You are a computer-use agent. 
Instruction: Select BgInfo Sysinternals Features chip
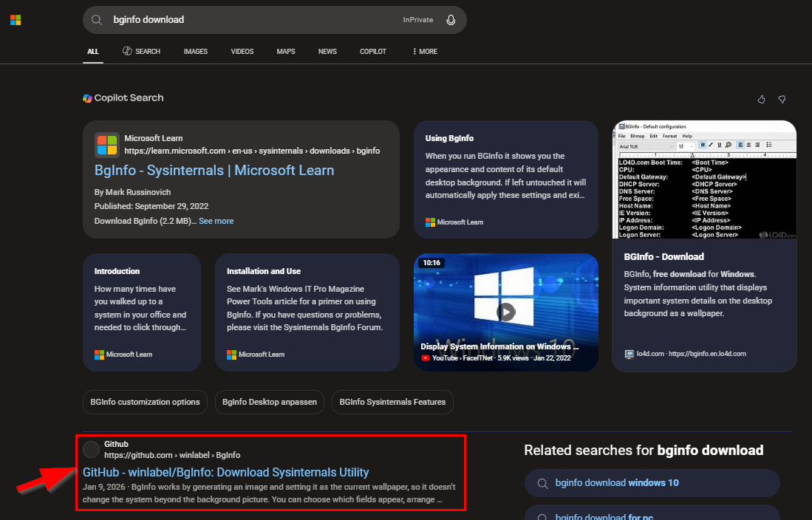[392, 402]
